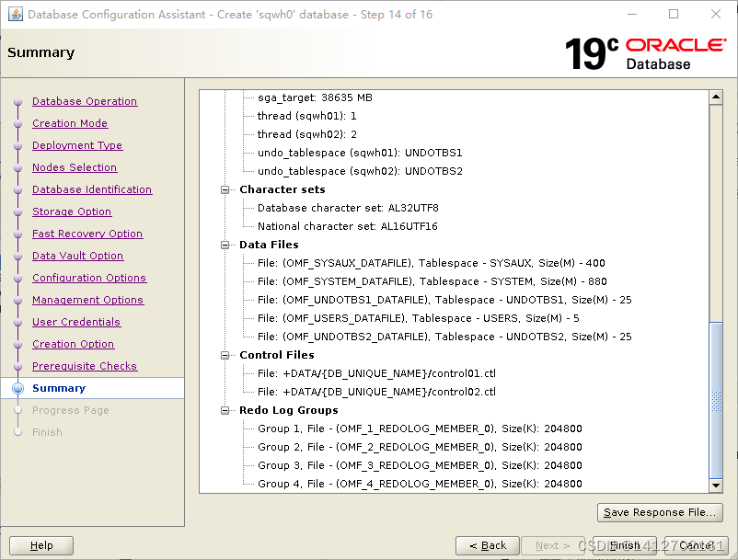Viewport: 738px width, 560px height.
Task: Go to Management Options step
Action: [88, 300]
